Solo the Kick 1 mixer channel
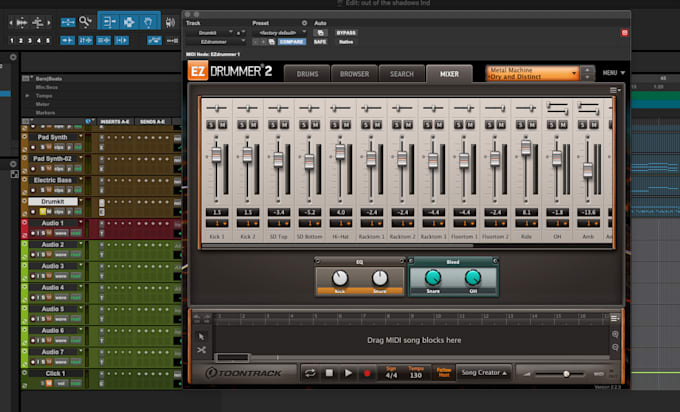680x412 pixels. [212, 123]
